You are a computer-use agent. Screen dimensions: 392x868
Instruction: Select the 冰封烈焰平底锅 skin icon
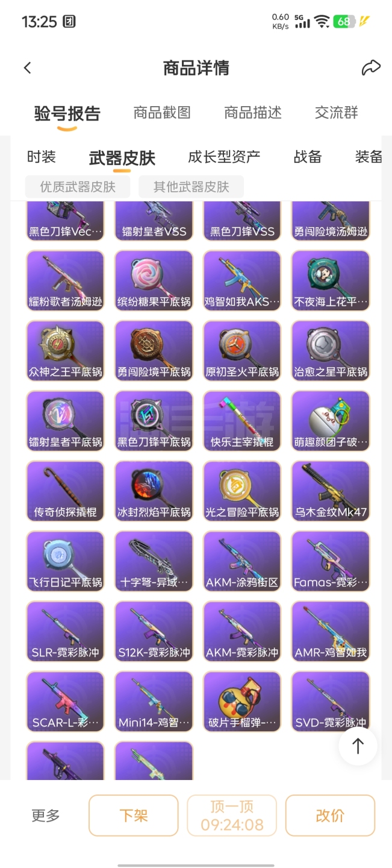click(154, 491)
